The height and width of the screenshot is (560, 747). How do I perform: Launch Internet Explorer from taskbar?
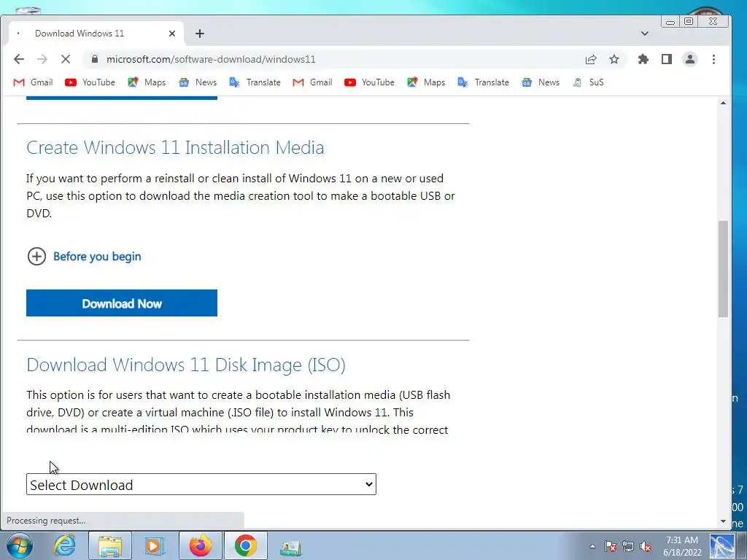click(x=64, y=545)
